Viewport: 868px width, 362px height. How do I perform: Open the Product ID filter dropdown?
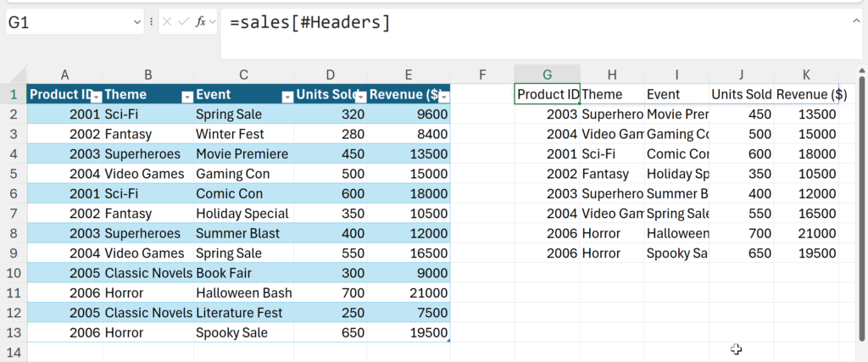pos(97,96)
